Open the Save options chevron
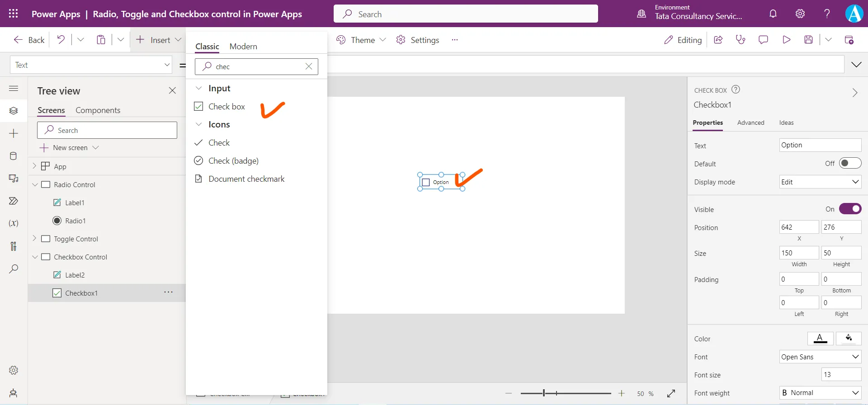 (x=828, y=40)
